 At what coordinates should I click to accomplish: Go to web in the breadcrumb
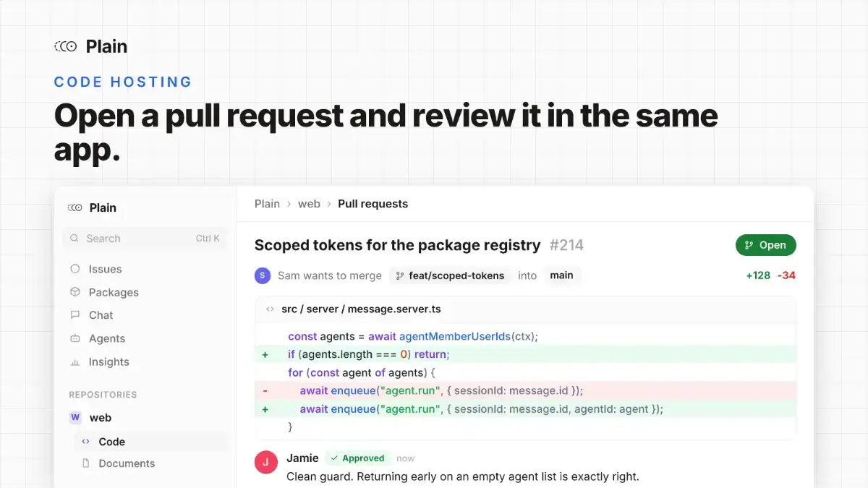pos(309,204)
